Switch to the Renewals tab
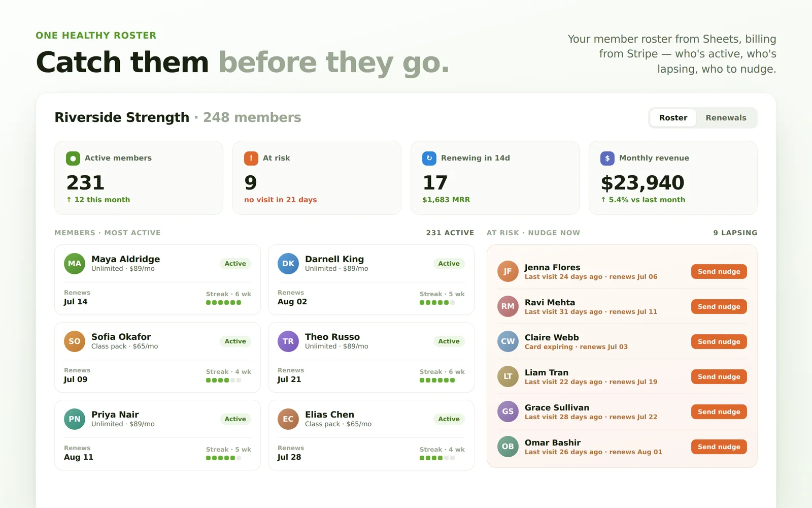The height and width of the screenshot is (508, 812). click(x=726, y=118)
